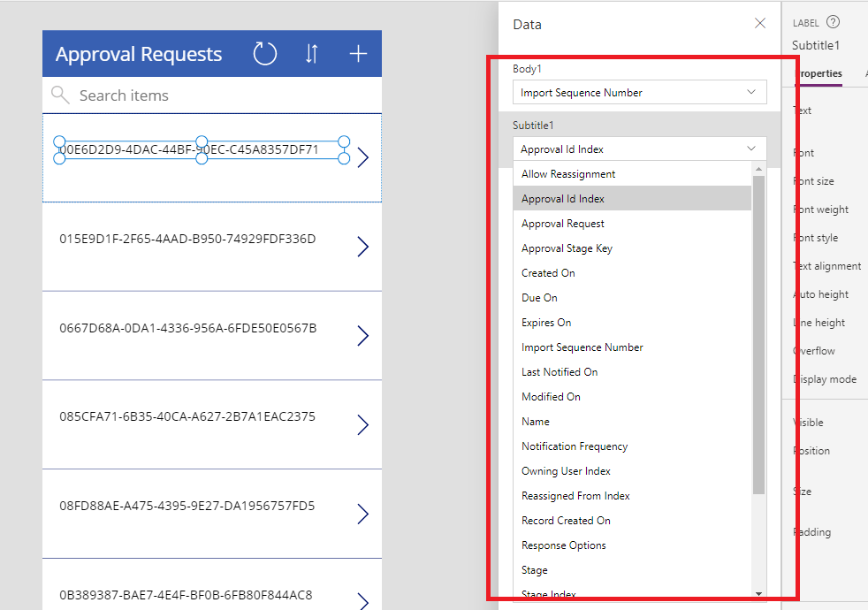Pick Response Options from list
This screenshot has height=610, width=868.
click(x=632, y=545)
